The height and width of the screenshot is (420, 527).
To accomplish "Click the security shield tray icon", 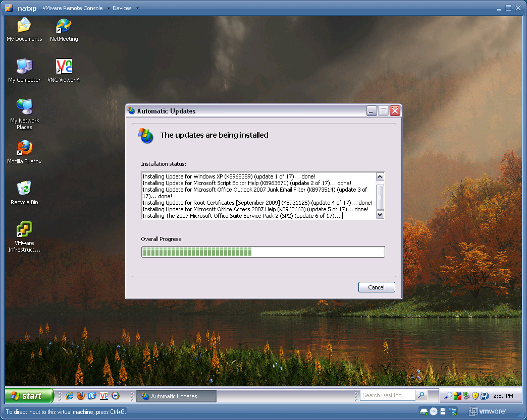I will click(x=475, y=396).
